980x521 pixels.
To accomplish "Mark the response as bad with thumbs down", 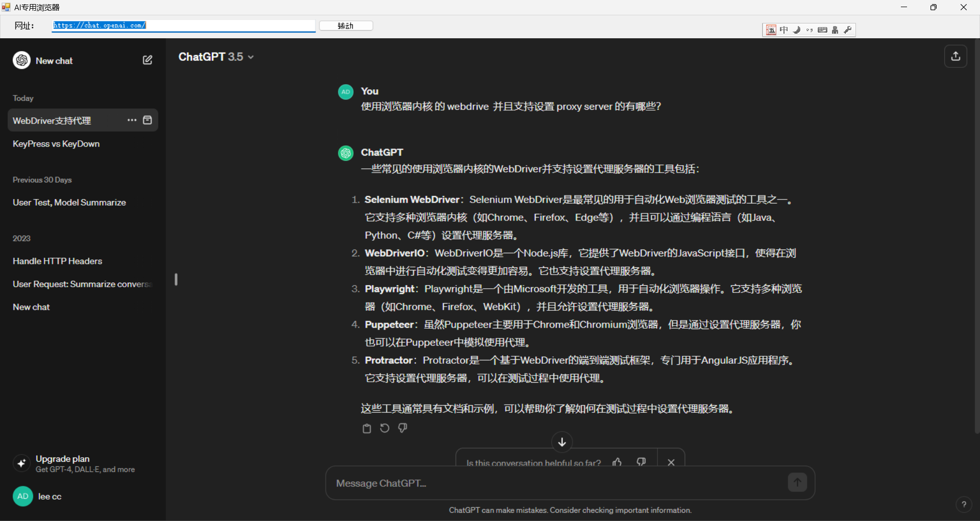I will pos(403,429).
